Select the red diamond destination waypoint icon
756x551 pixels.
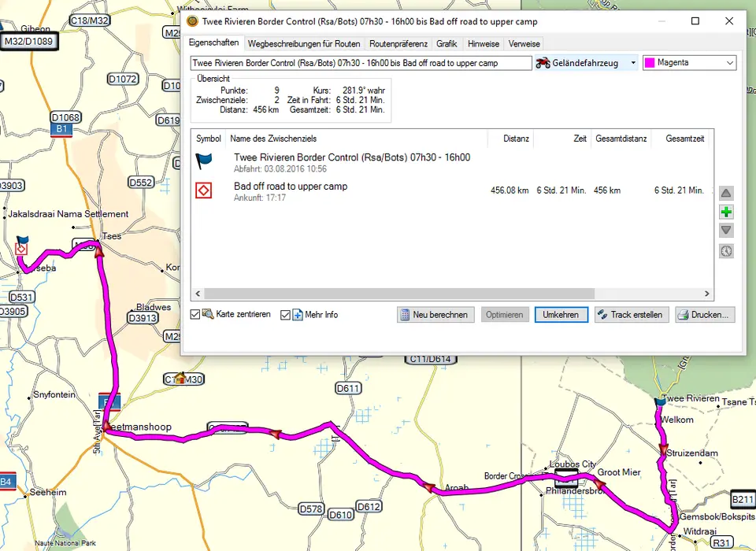pyautogui.click(x=203, y=190)
